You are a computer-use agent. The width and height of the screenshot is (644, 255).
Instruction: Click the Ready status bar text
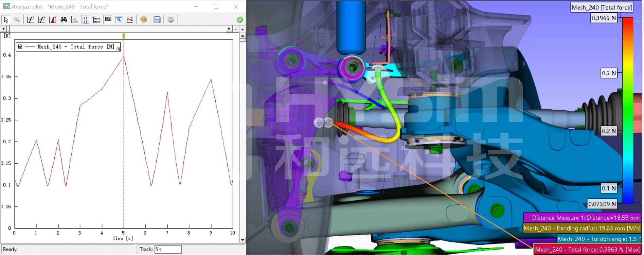coord(10,249)
